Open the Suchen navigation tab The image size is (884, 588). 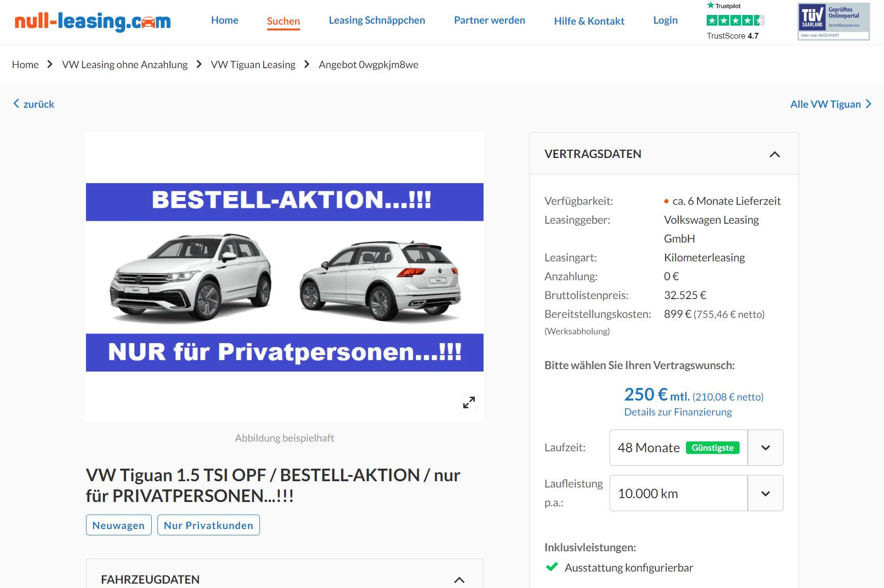coord(284,21)
